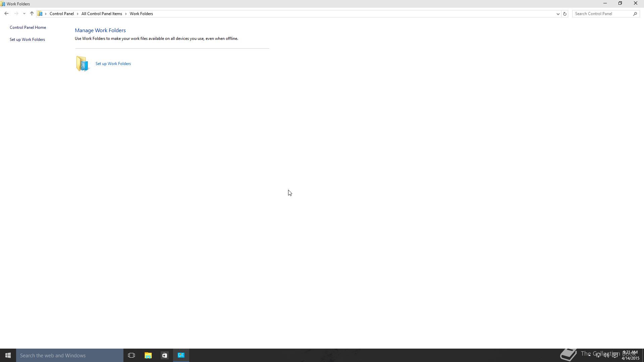Viewport: 644px width, 362px height.
Task: Close the Work Folders window
Action: click(636, 3)
